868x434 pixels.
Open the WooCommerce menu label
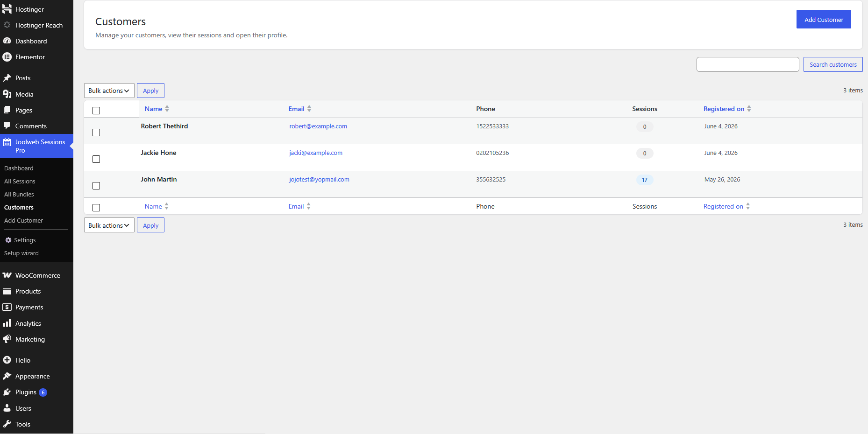click(38, 275)
